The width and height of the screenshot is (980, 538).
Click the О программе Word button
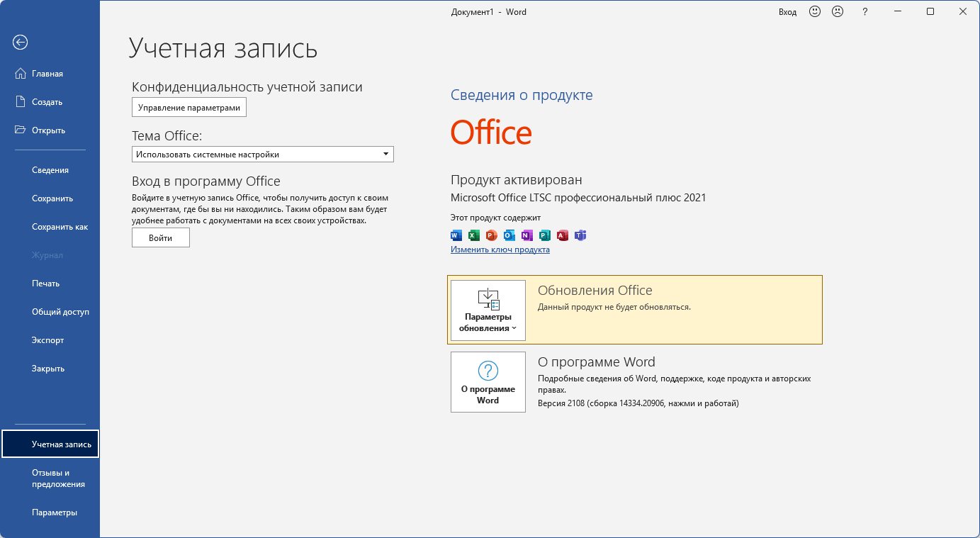(488, 382)
